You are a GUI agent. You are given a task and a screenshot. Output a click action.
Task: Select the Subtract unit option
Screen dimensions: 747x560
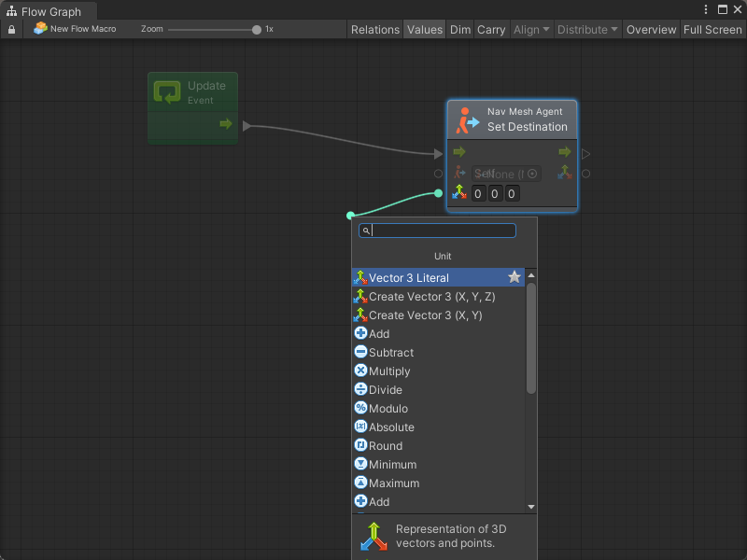[390, 353]
